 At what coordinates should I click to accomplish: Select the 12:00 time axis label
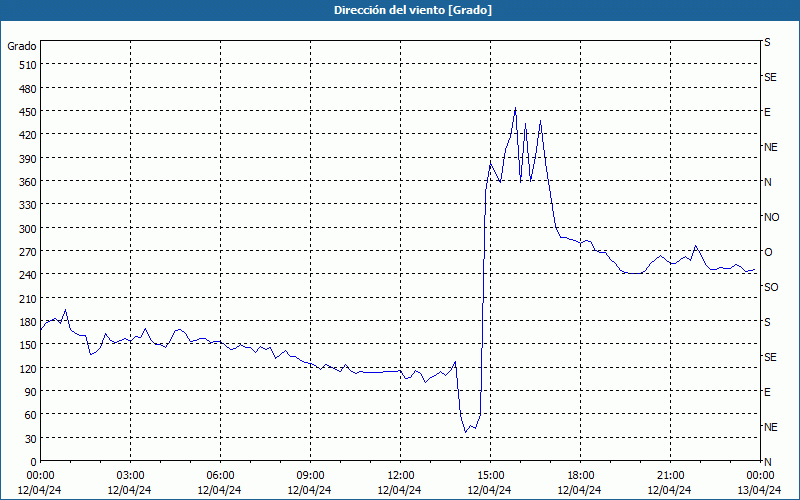click(x=400, y=476)
